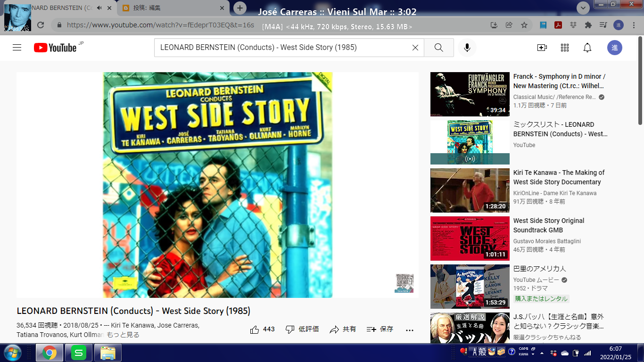
Task: Bookmark this page with star
Action: click(x=524, y=25)
